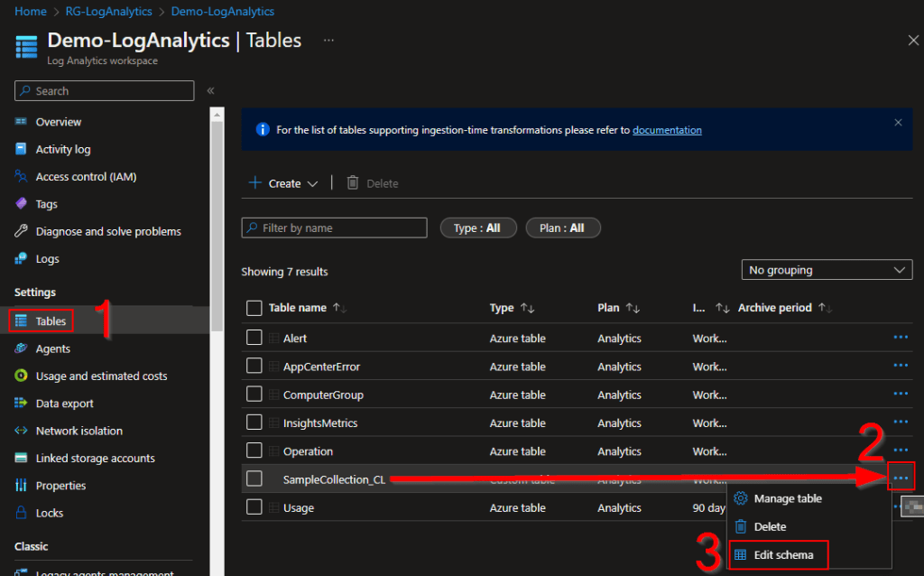Image resolution: width=924 pixels, height=576 pixels.
Task: Open the Locks padlock icon
Action: [21, 514]
